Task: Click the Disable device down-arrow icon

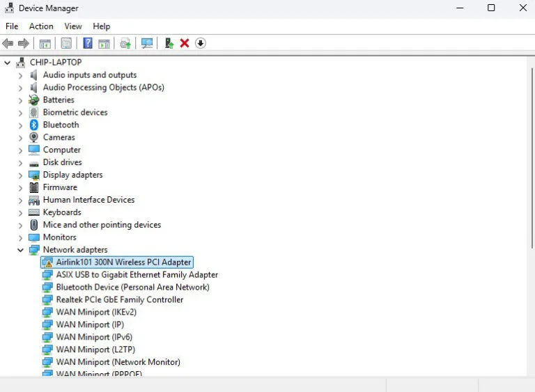Action: coord(201,43)
